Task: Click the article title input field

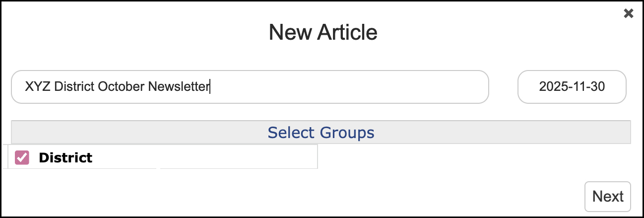Action: tap(250, 87)
